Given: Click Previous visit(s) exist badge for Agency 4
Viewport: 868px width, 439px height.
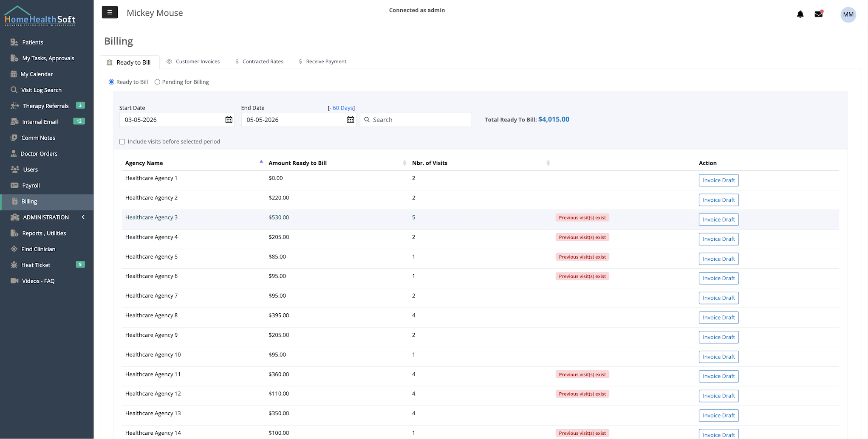Looking at the screenshot, I should (582, 237).
